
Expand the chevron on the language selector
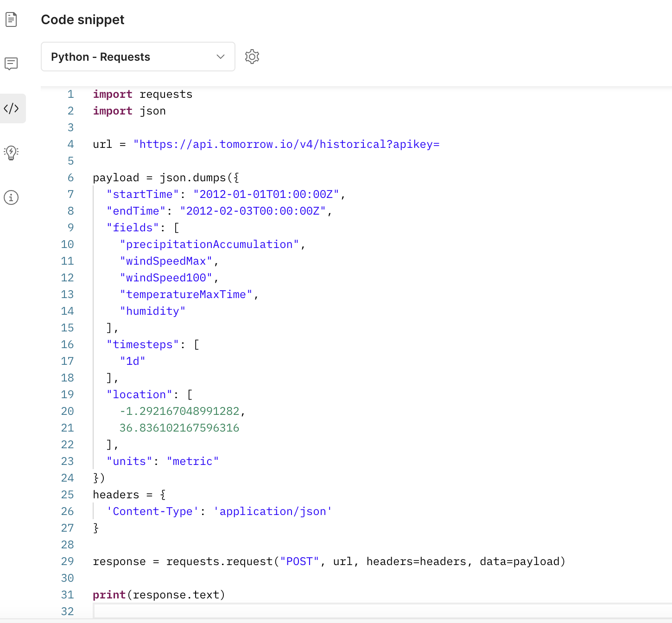[x=220, y=57]
